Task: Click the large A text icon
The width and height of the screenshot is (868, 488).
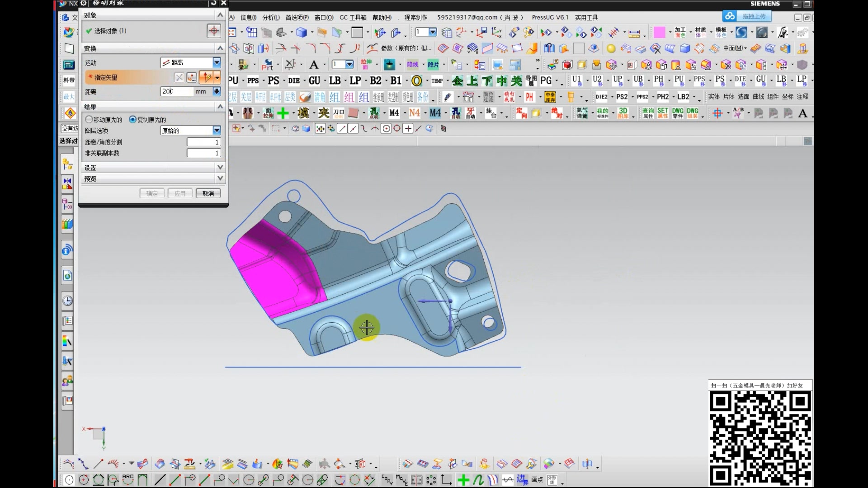Action: click(314, 65)
